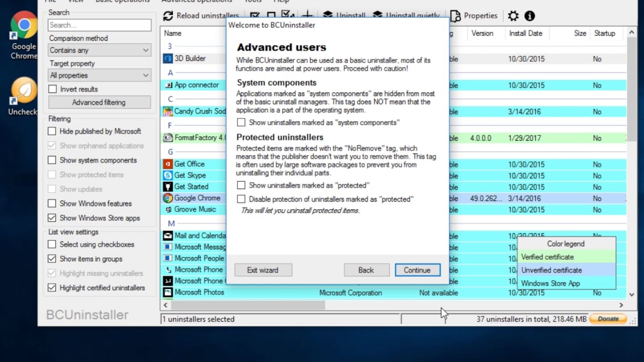Image resolution: width=644 pixels, height=362 pixels.
Task: Collapse the M group header
Action: click(x=171, y=223)
